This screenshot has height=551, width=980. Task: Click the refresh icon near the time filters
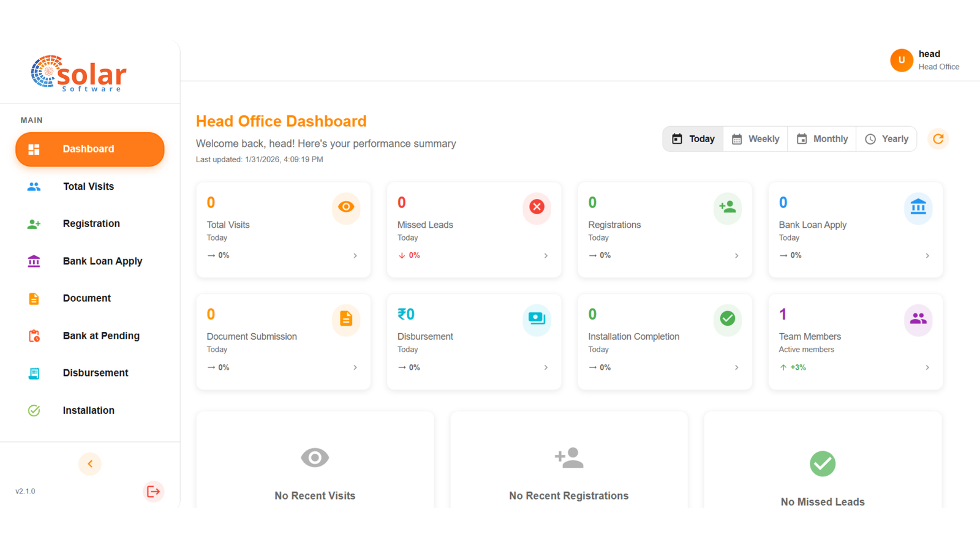[x=938, y=138]
